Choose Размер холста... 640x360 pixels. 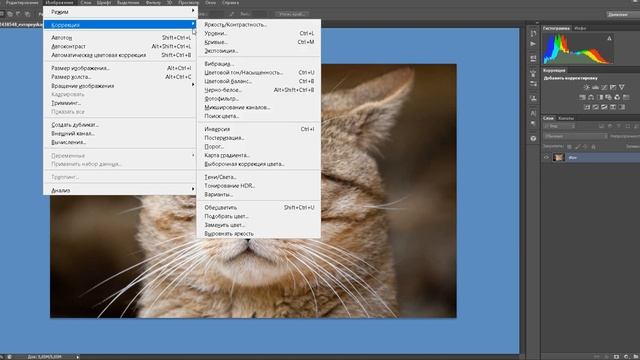pos(120,77)
